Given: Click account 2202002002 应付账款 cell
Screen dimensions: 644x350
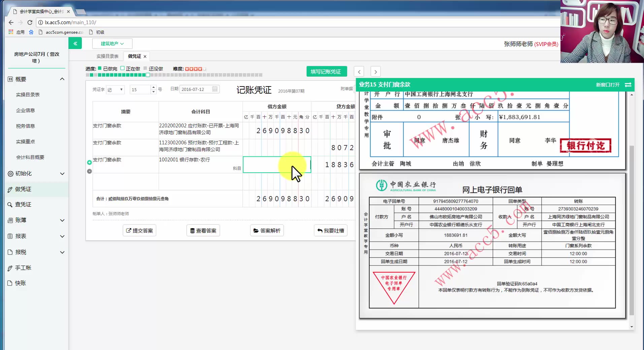Looking at the screenshot, I should [x=200, y=131].
